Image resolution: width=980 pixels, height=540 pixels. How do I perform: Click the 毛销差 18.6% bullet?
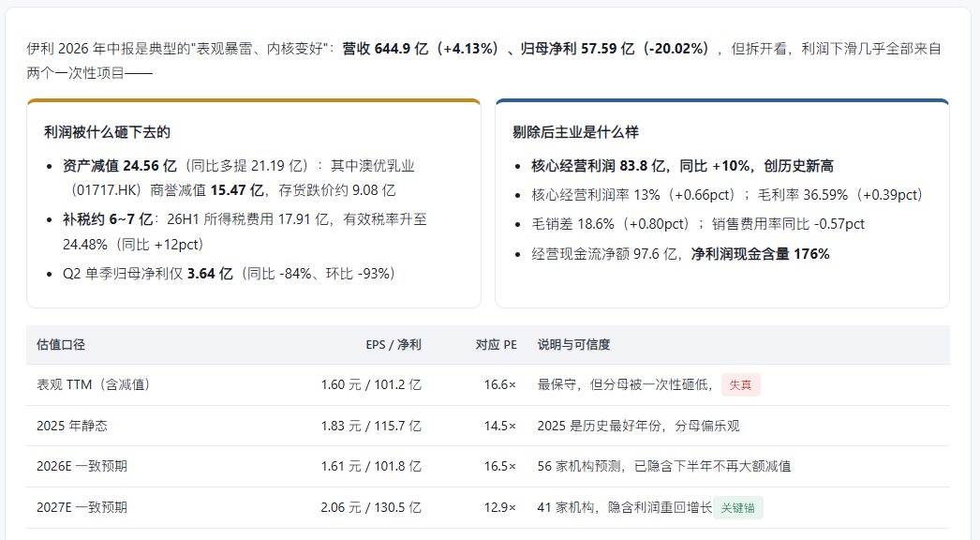point(698,224)
